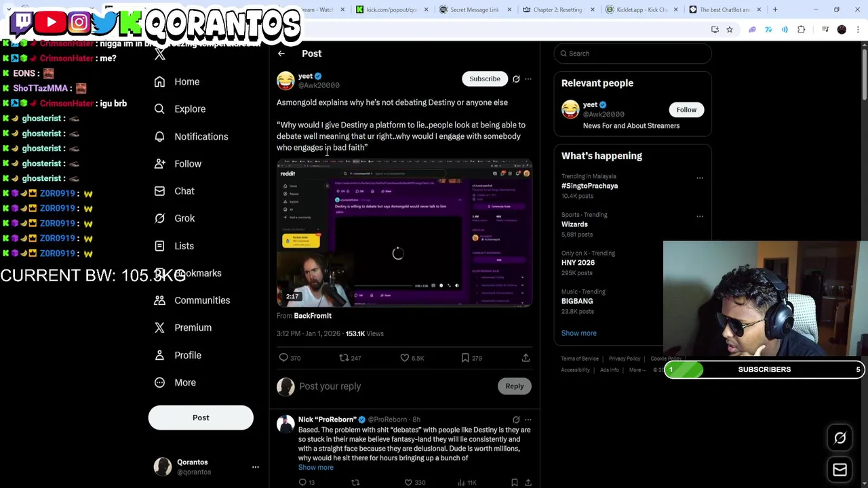Open Follow in the sidebar

[177, 163]
